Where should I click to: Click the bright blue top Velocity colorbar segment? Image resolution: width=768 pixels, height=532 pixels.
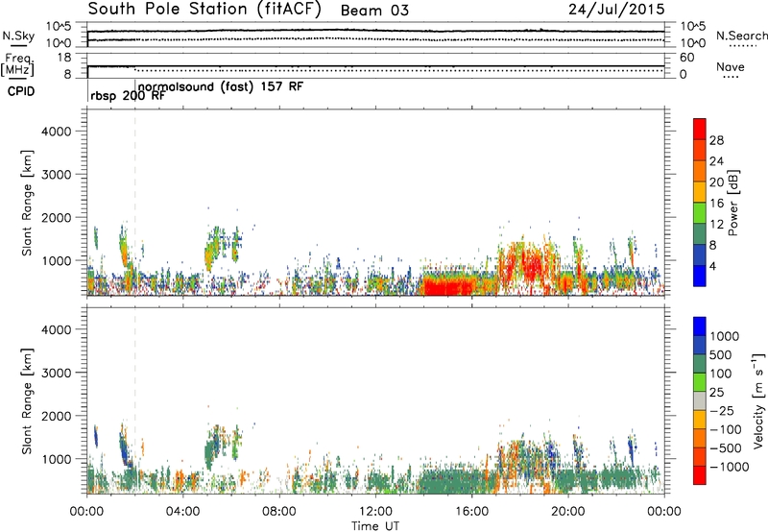click(x=700, y=326)
